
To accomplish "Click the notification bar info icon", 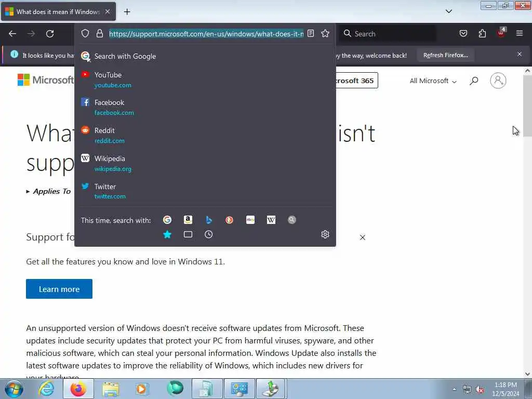I will pyautogui.click(x=14, y=54).
